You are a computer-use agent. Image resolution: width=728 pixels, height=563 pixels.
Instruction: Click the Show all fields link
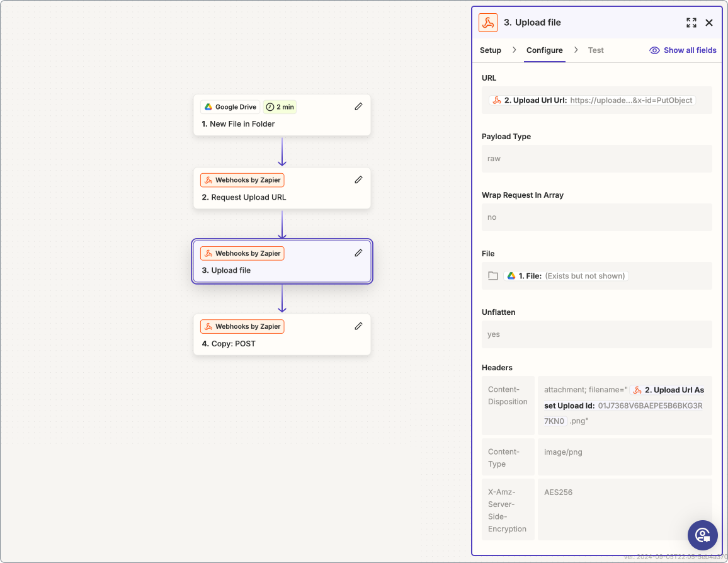[690, 50]
